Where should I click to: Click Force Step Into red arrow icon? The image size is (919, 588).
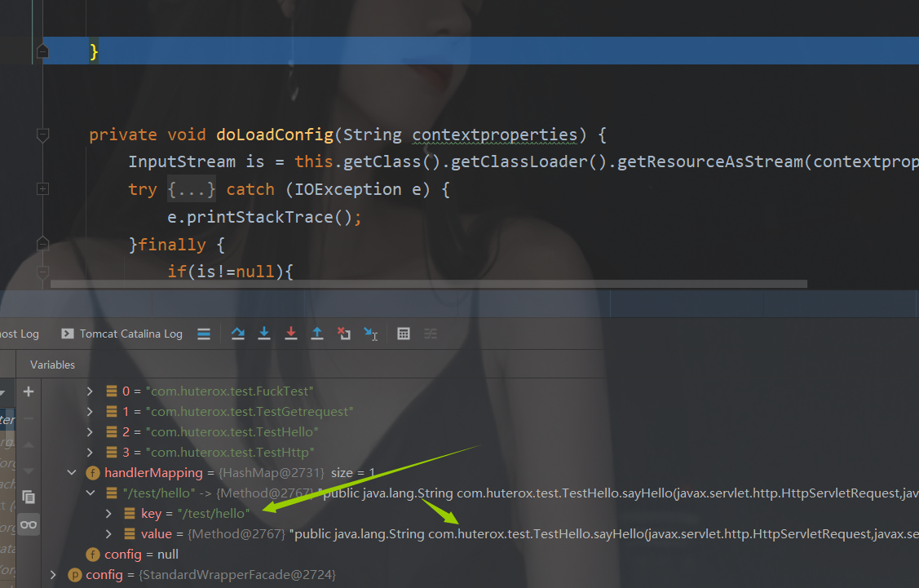click(290, 334)
